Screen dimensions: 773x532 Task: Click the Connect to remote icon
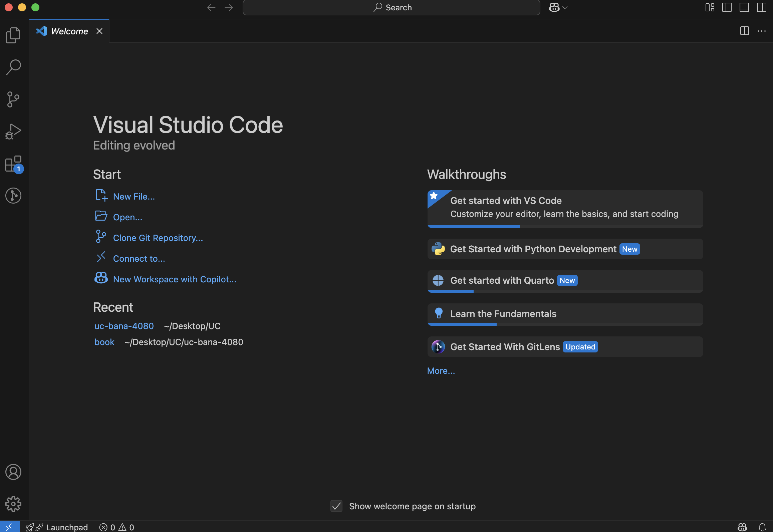tap(101, 257)
